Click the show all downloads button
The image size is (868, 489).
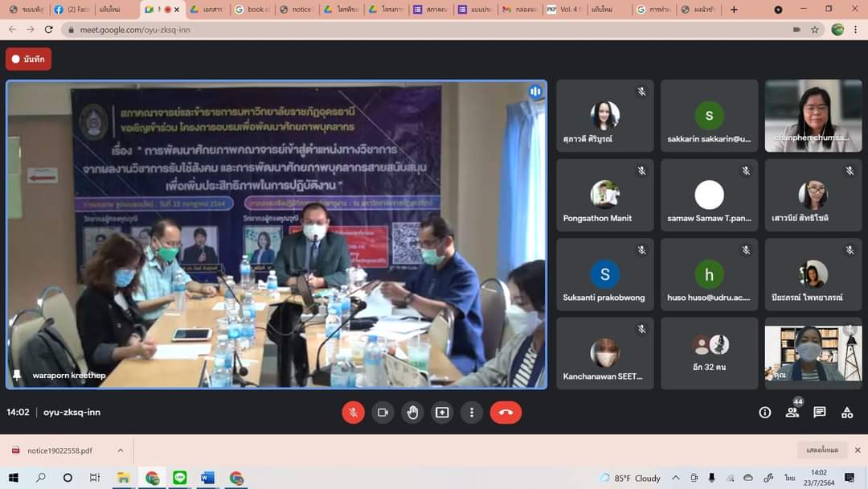coord(822,450)
